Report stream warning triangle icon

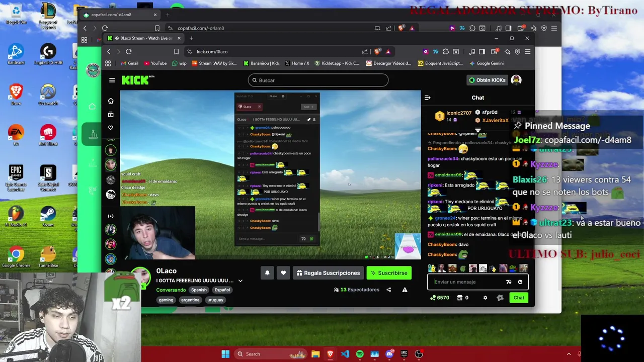point(405,290)
